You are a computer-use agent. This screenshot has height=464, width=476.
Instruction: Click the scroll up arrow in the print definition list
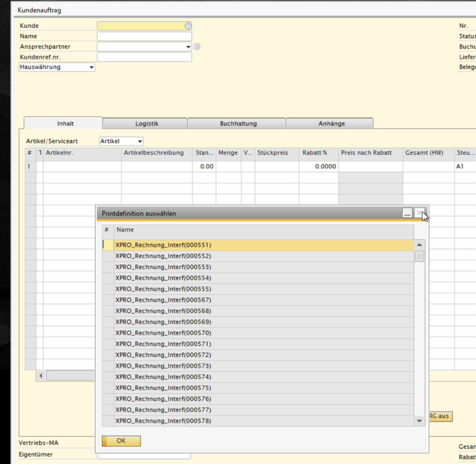click(x=419, y=245)
